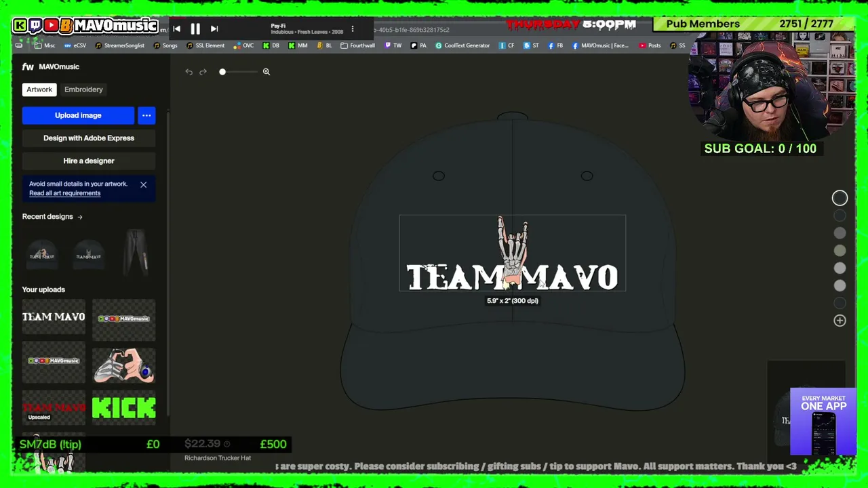
Task: Click the 5.9" x 2" (300 dpi) label
Action: click(513, 301)
